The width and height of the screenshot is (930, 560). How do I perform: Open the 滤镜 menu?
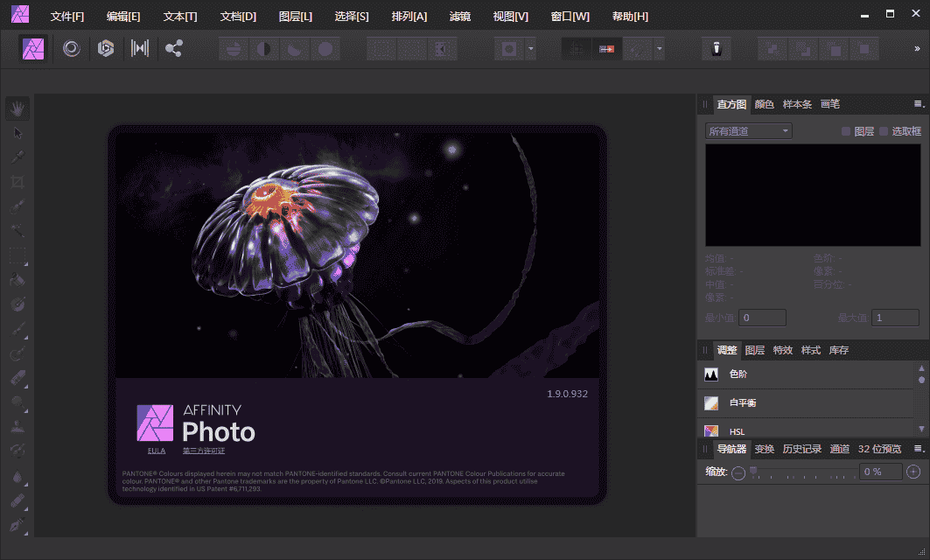(x=461, y=16)
